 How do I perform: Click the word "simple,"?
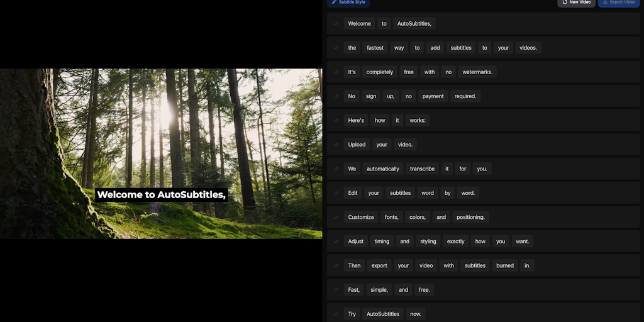click(x=379, y=290)
